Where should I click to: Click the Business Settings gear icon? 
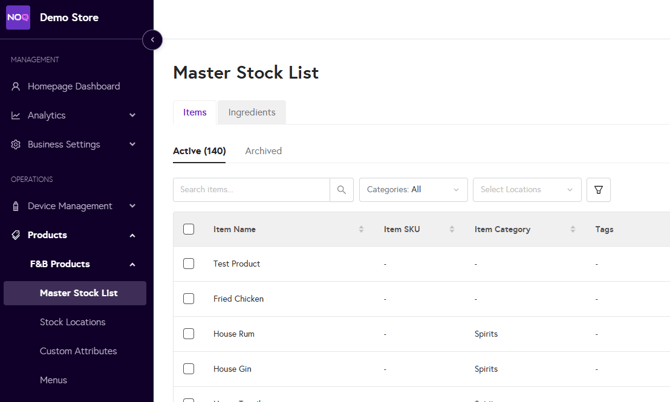[x=15, y=145]
